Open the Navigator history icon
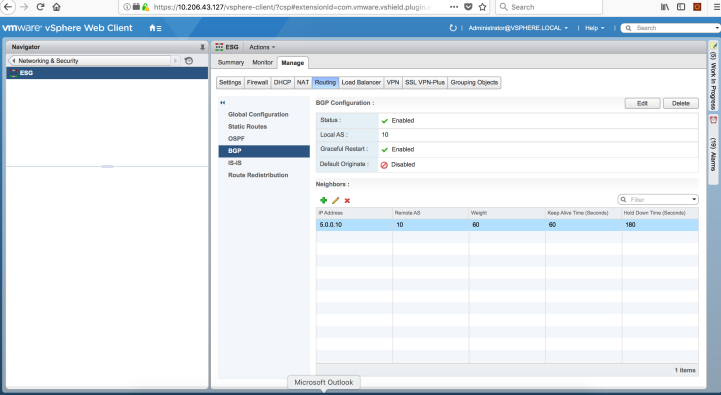The width and height of the screenshot is (721, 395). 189,61
